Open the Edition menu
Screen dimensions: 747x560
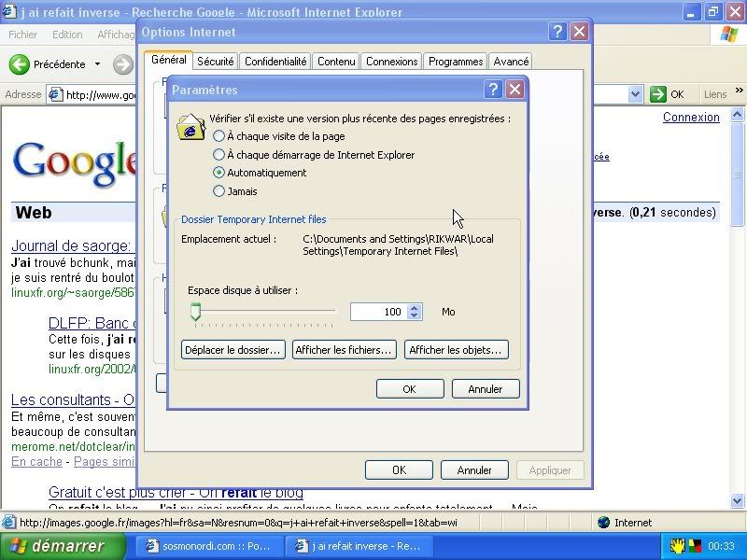pos(67,35)
